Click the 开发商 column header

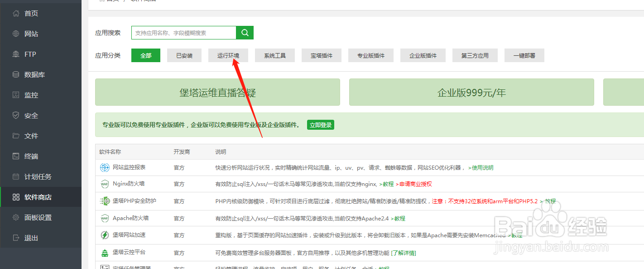pyautogui.click(x=182, y=152)
